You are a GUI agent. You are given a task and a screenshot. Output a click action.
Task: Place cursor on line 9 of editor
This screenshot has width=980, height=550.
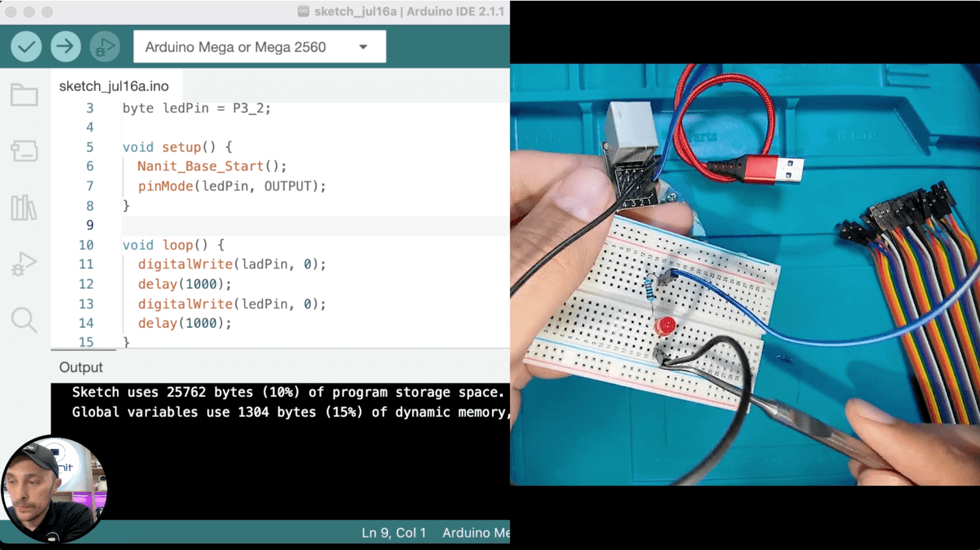[x=316, y=225]
